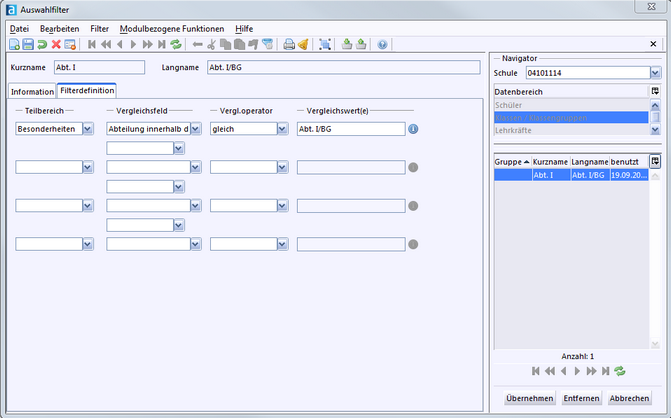Open the Besonderheiten Teilbereich dropdown
Viewport: 671px width, 418px height.
pos(88,129)
